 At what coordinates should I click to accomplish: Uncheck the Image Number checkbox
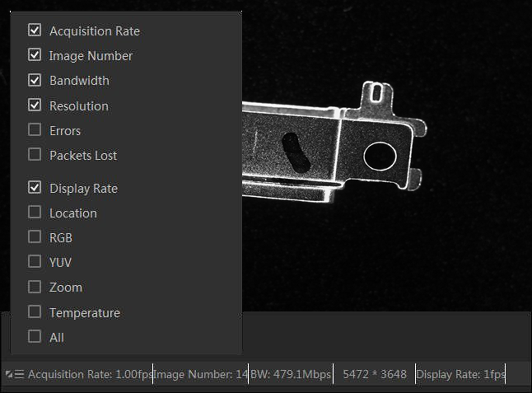pyautogui.click(x=34, y=55)
